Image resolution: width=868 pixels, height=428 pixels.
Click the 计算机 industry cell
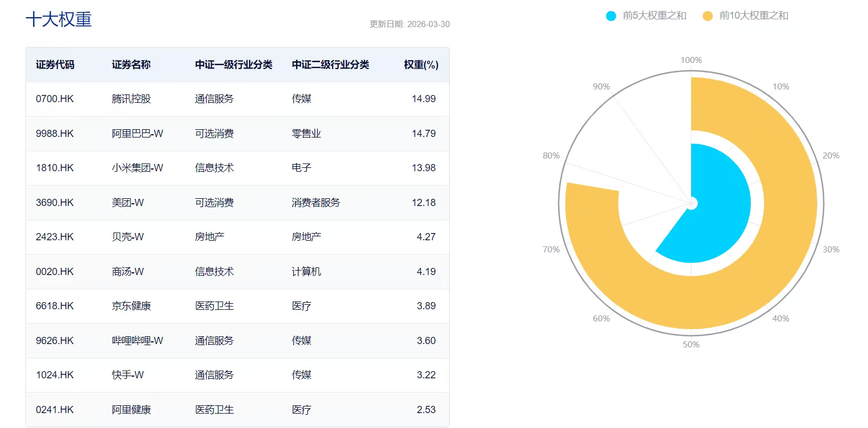(306, 272)
